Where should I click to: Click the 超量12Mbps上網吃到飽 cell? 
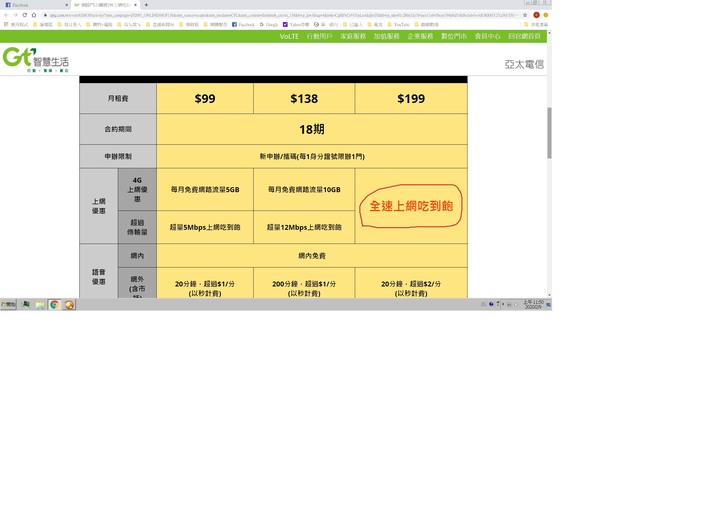304,227
